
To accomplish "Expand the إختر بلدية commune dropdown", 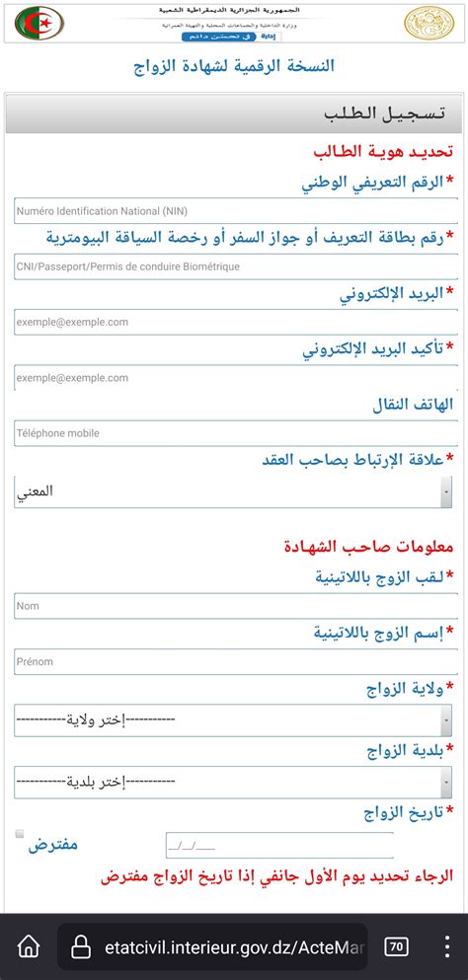I will pyautogui.click(x=233, y=782).
